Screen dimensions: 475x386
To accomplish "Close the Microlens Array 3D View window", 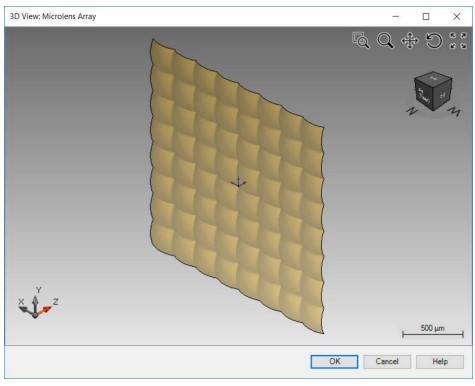I will tap(457, 16).
